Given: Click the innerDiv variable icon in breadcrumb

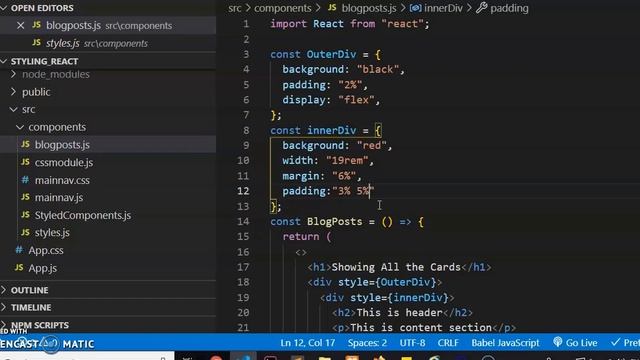Looking at the screenshot, I should pos(416,8).
